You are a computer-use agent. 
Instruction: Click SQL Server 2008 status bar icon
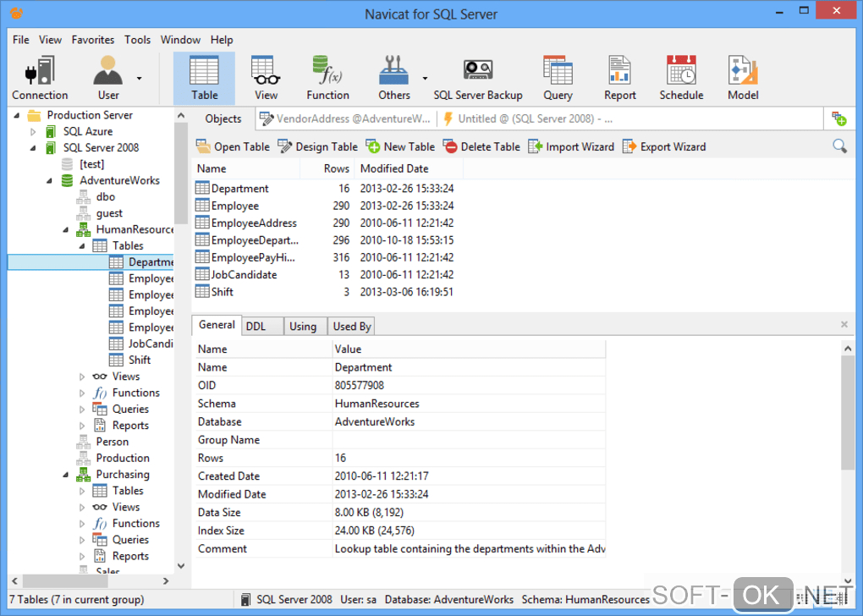(245, 599)
